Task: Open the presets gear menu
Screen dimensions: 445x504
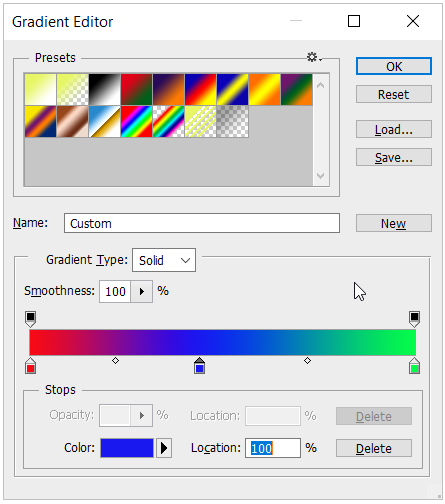Action: pos(314,57)
